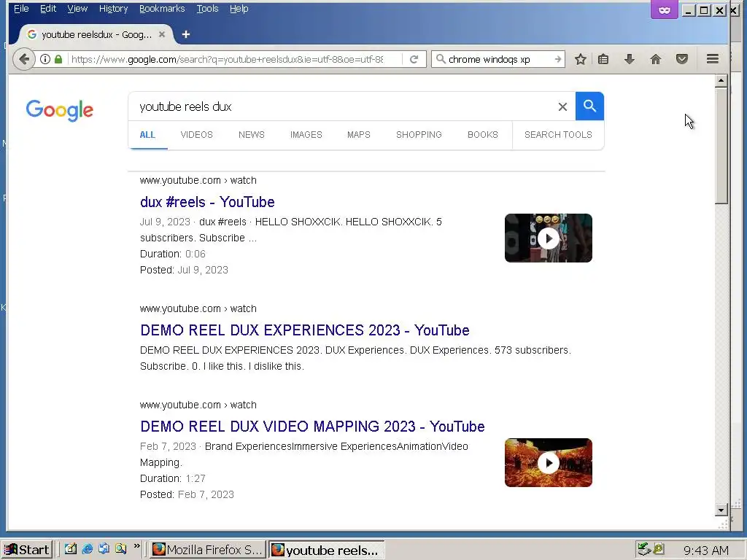Click the Google search text field
Image resolution: width=747 pixels, height=560 pixels.
click(343, 106)
